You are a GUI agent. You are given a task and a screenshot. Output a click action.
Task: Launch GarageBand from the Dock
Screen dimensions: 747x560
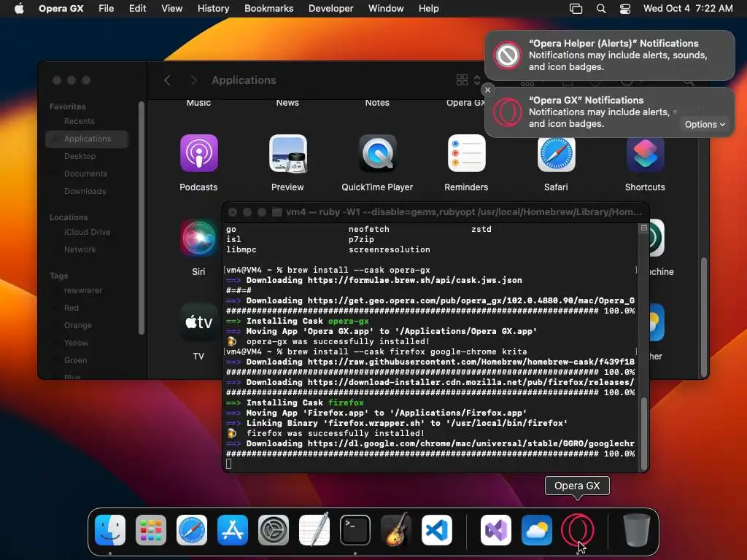tap(396, 530)
